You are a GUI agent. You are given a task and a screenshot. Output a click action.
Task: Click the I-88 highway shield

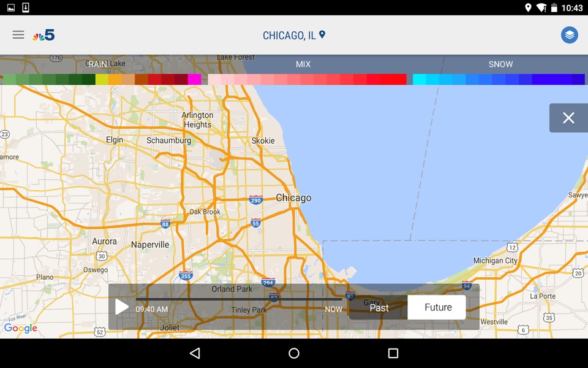pyautogui.click(x=165, y=224)
